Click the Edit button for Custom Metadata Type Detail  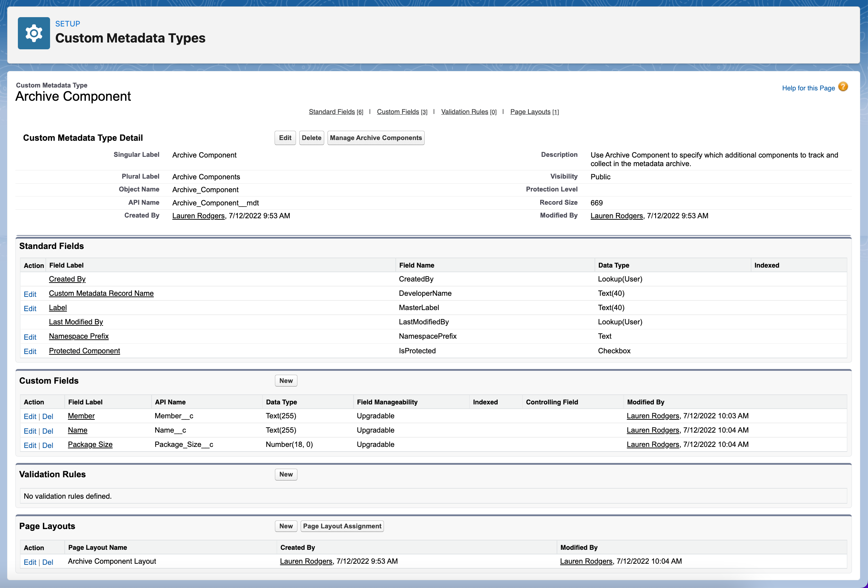tap(285, 138)
